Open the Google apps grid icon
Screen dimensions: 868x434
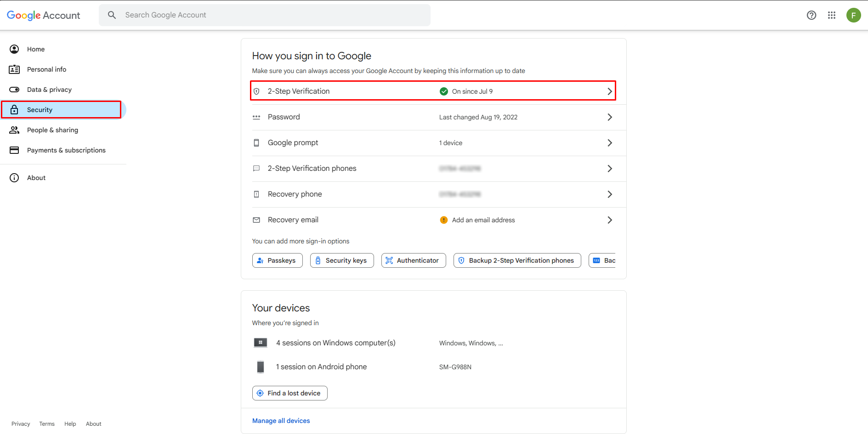(x=832, y=15)
